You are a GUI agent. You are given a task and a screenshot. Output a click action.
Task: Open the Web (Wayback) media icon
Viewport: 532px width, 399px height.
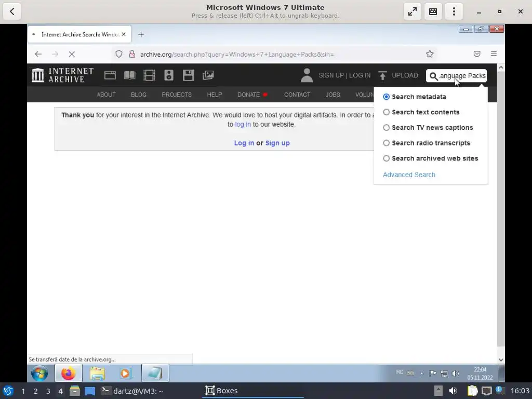tap(110, 75)
